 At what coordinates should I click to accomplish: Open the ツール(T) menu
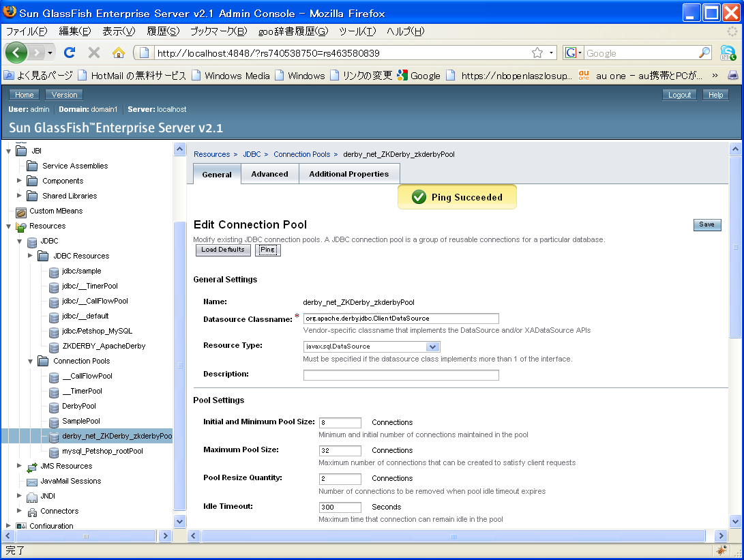pyautogui.click(x=357, y=31)
